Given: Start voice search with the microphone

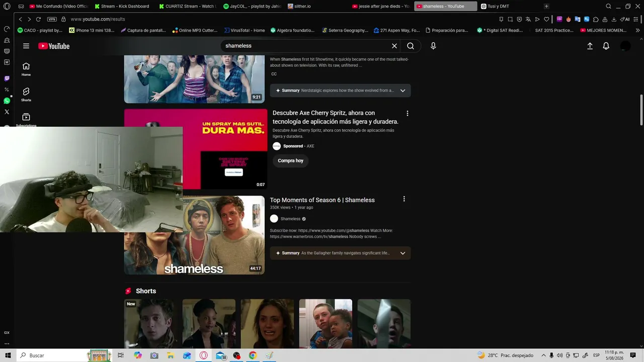Looking at the screenshot, I should (x=433, y=46).
